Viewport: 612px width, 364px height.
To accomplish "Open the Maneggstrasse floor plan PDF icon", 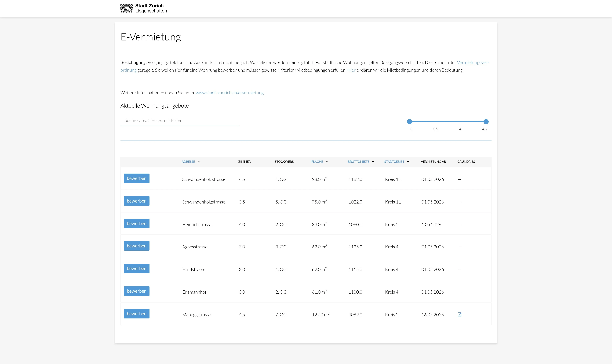I will pos(459,314).
